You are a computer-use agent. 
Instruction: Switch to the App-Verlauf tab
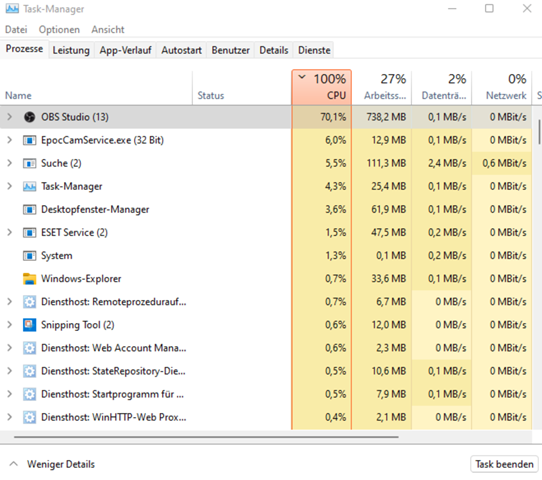(x=125, y=50)
